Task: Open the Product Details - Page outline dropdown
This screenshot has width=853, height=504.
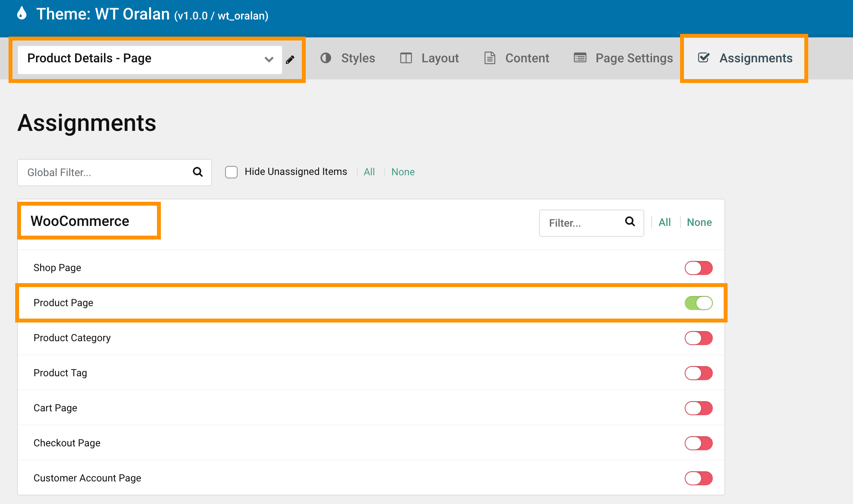Action: (x=150, y=59)
